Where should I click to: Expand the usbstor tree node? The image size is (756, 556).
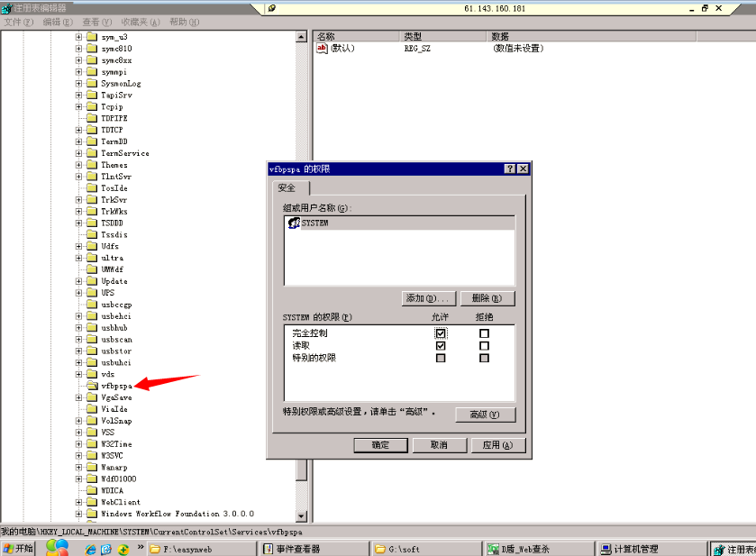[78, 351]
